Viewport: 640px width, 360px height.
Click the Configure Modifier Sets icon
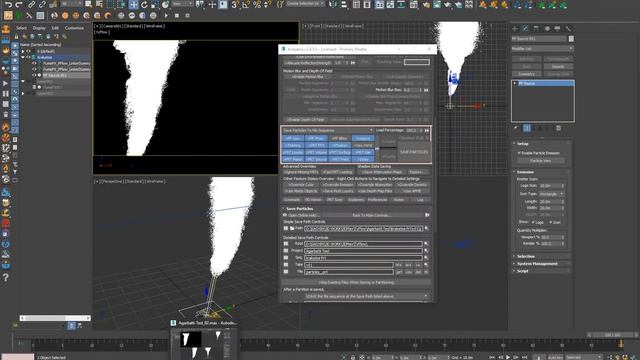(x=559, y=128)
